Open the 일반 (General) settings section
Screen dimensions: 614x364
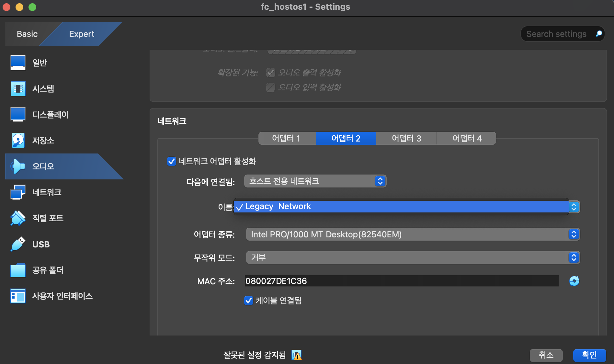tap(39, 63)
